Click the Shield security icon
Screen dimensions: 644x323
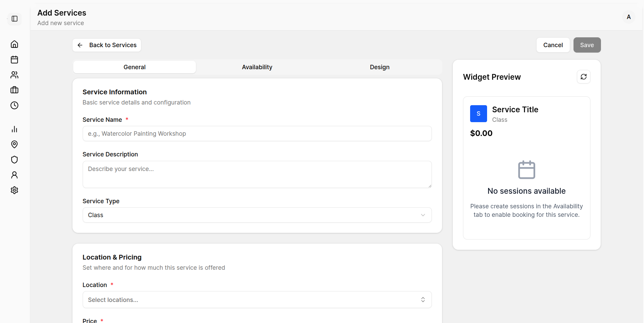pyautogui.click(x=14, y=159)
